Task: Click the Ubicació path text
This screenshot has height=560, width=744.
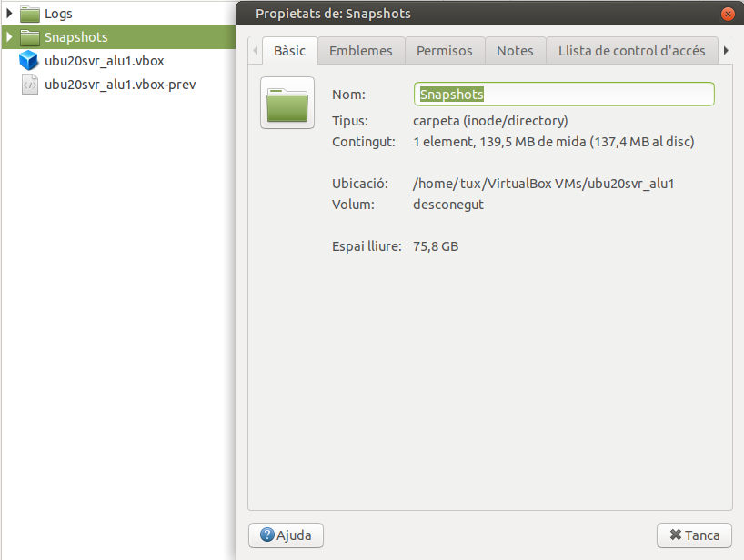Action: pos(543,184)
